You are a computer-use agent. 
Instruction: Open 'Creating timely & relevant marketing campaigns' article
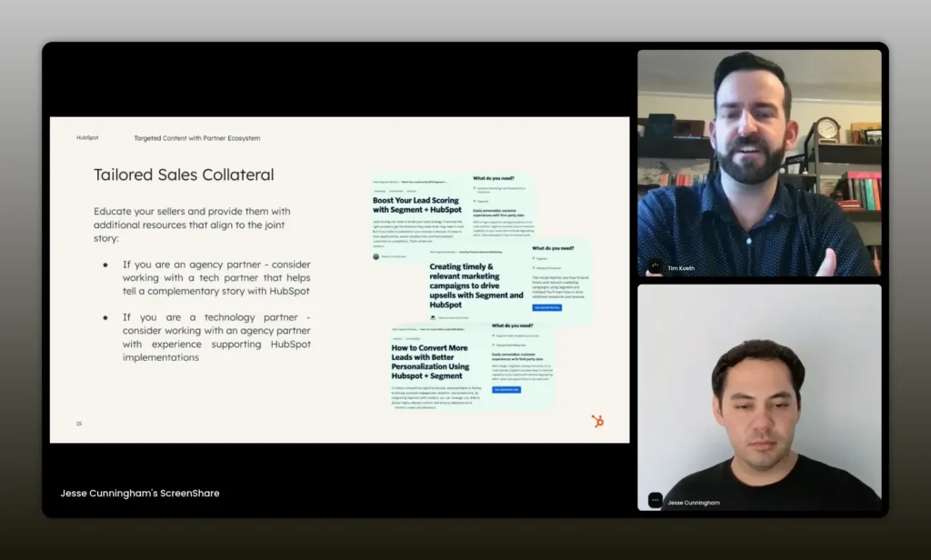pyautogui.click(x=476, y=286)
